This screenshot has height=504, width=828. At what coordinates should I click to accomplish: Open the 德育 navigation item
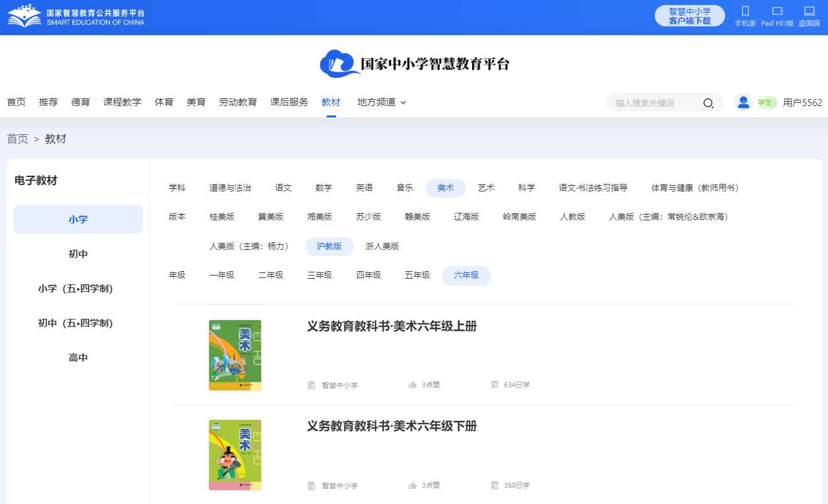click(x=80, y=102)
